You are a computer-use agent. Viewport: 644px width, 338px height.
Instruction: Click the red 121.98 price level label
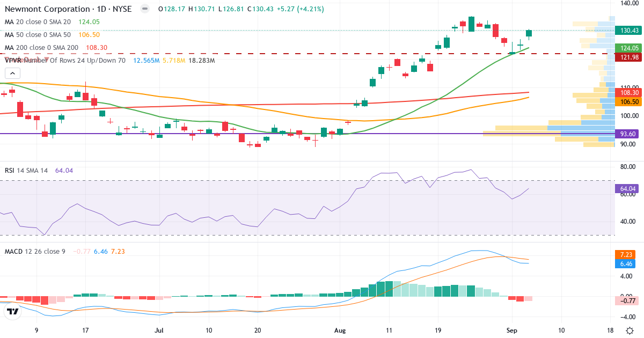pyautogui.click(x=628, y=57)
